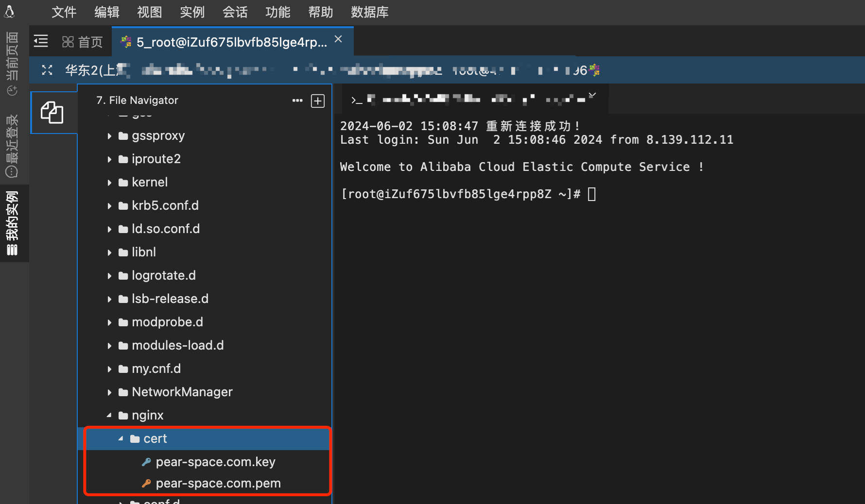This screenshot has width=865, height=504.
Task: Close the 5_root session tab
Action: click(339, 39)
